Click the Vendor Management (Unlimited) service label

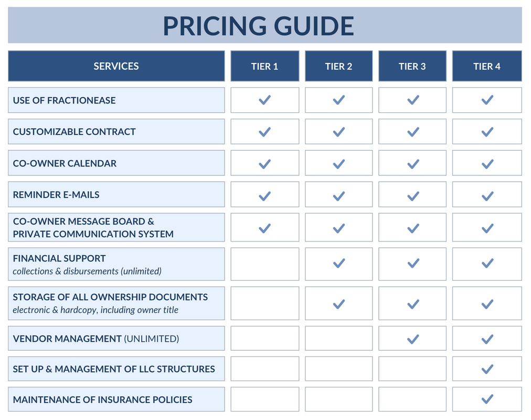point(96,339)
